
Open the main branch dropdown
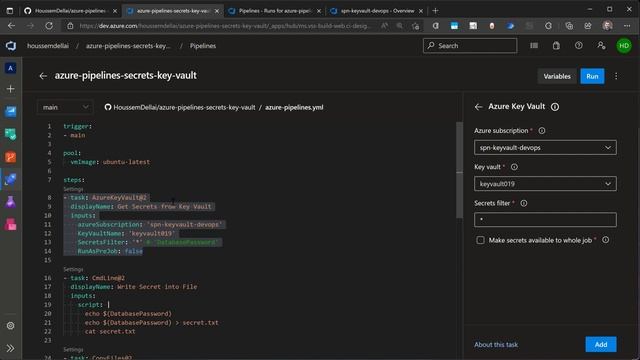tap(65, 107)
